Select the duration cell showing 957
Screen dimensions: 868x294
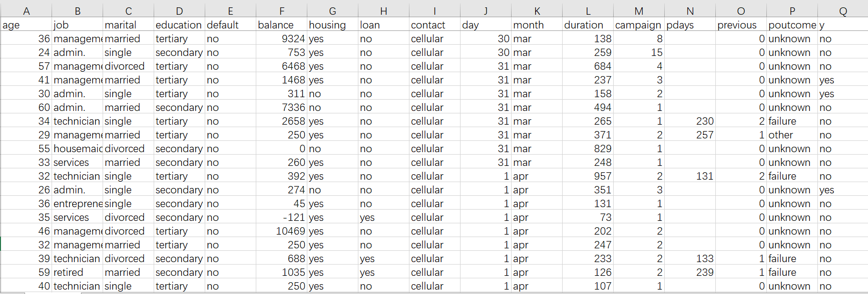click(x=602, y=176)
